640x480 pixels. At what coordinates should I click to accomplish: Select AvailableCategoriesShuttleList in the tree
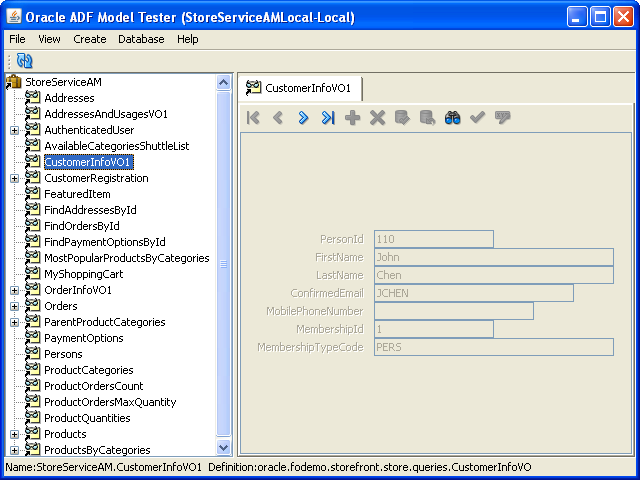pos(117,146)
